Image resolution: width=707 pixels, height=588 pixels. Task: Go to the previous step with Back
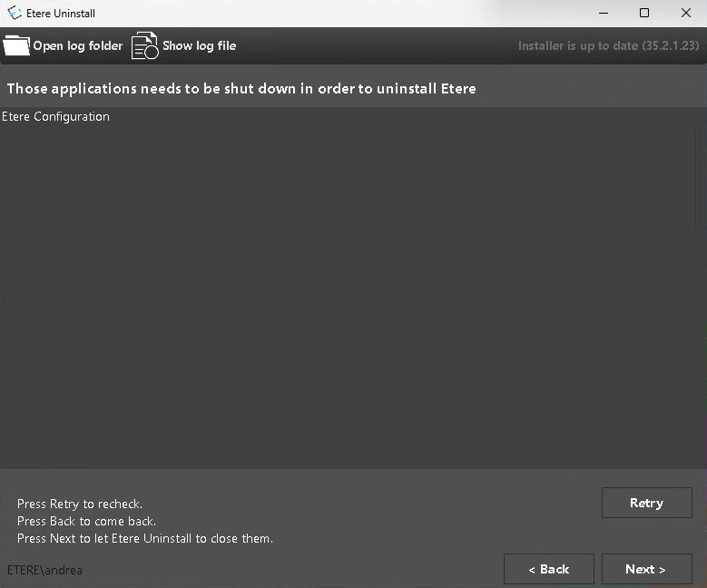coord(548,569)
